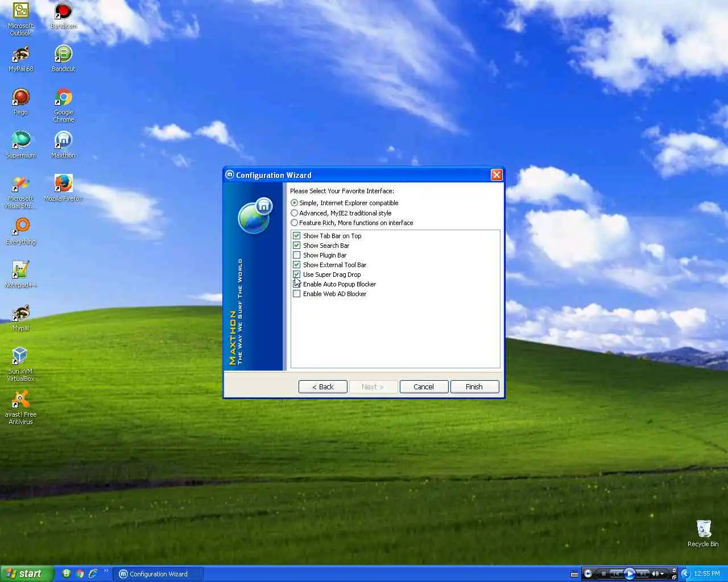Mute sound in Media Player toolbar
Image resolution: width=728 pixels, height=582 pixels.
654,573
